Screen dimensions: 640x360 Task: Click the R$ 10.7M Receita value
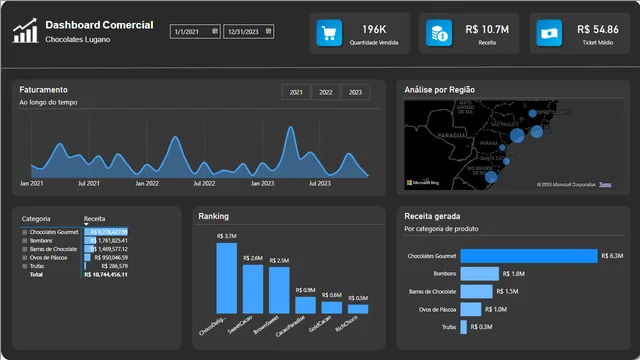pyautogui.click(x=487, y=29)
